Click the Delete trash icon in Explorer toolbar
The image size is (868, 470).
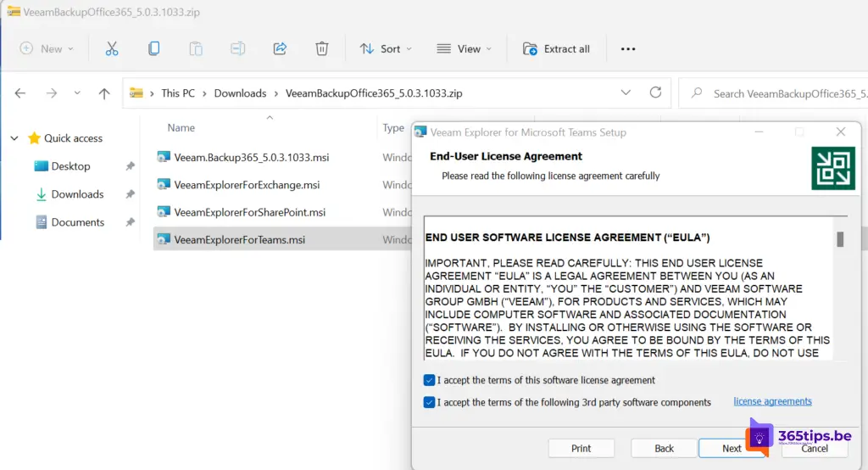click(x=321, y=48)
